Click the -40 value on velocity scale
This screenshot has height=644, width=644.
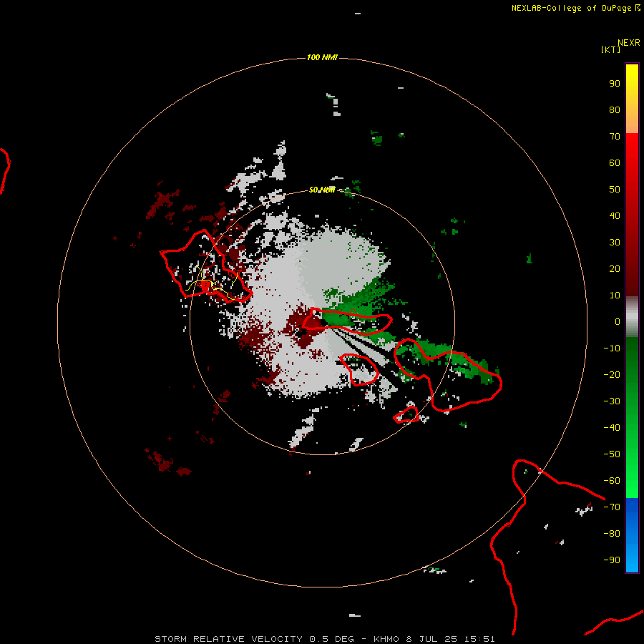click(612, 428)
